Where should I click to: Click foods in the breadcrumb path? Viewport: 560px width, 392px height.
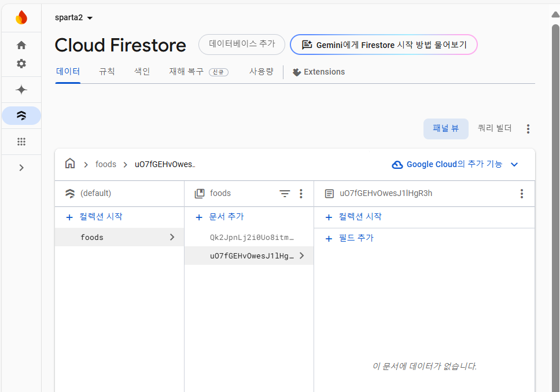coord(106,164)
